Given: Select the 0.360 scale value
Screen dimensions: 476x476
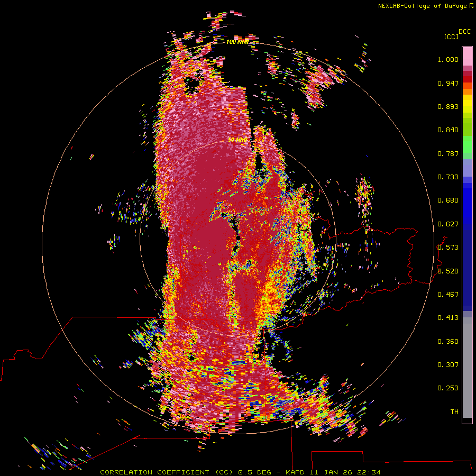Looking at the screenshot, I should point(448,342).
